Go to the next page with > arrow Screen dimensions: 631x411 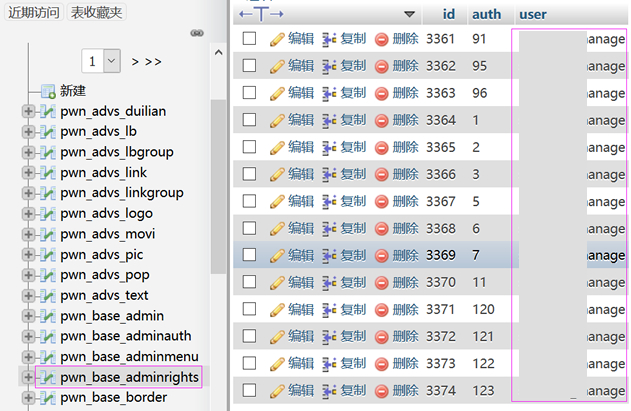click(135, 62)
